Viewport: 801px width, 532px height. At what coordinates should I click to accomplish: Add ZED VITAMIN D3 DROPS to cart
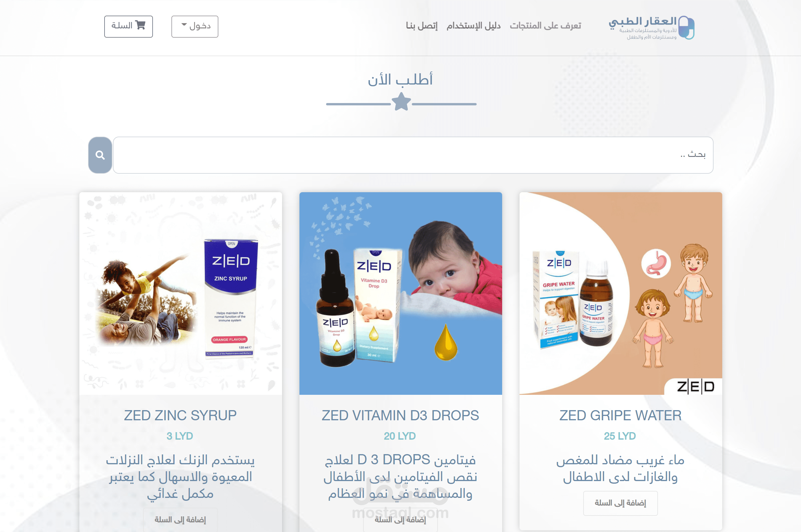(x=400, y=520)
